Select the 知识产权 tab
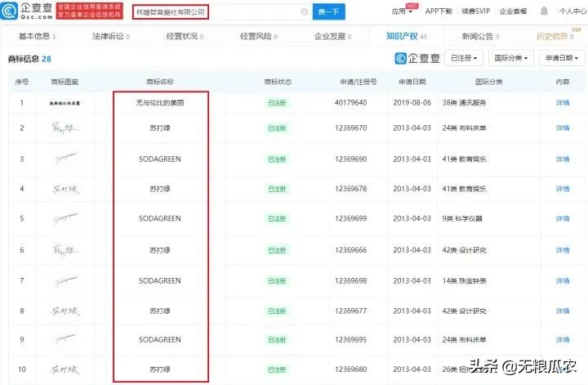Screen dimensions: 588x385 click(x=407, y=36)
